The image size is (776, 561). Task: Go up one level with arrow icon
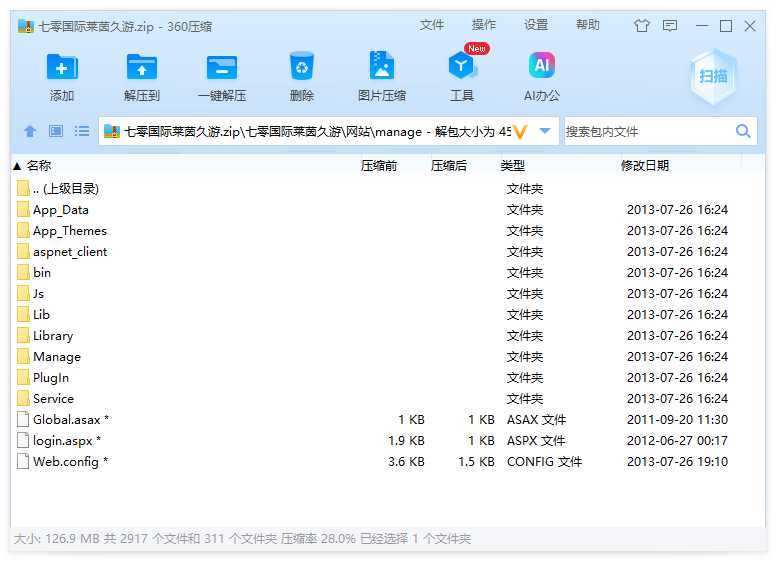coord(30,131)
